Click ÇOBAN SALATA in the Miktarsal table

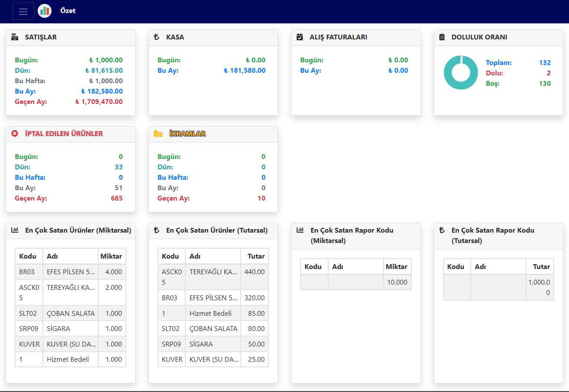pos(71,313)
